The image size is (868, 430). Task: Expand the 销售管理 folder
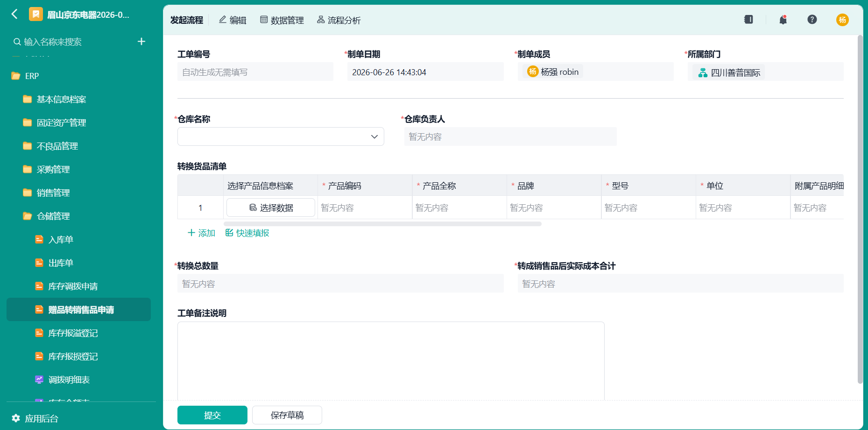click(78, 193)
